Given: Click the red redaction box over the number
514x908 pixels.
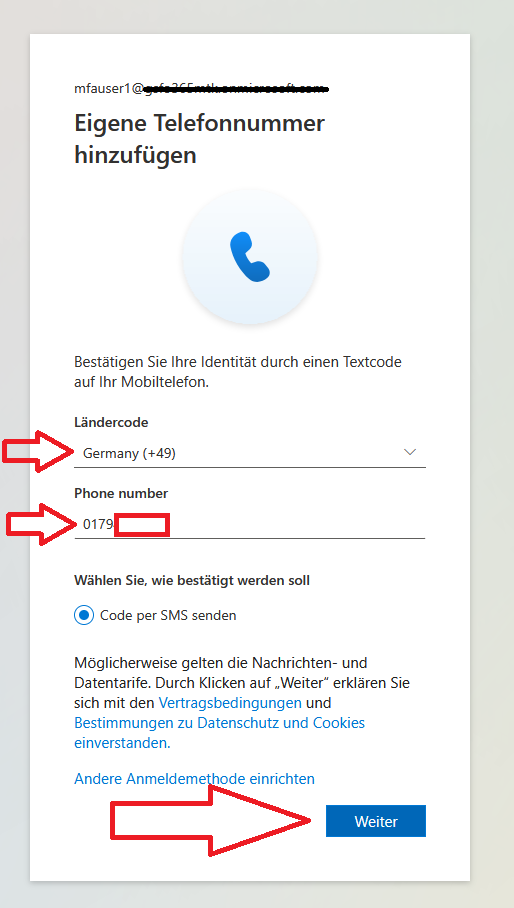Looking at the screenshot, I should 142,525.
